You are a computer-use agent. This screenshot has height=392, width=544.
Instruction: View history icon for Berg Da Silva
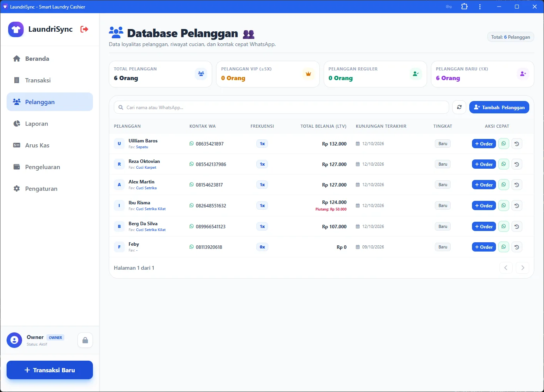(x=517, y=226)
